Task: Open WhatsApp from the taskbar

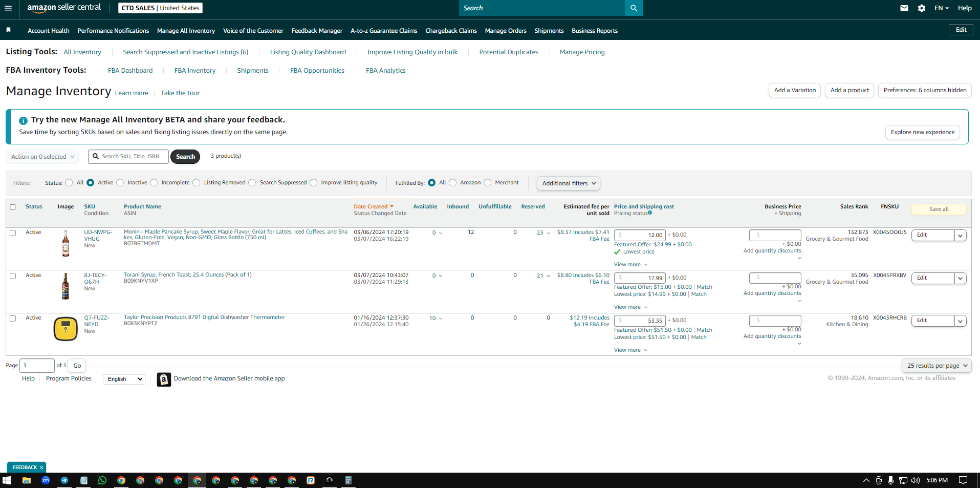Action: pos(102,480)
